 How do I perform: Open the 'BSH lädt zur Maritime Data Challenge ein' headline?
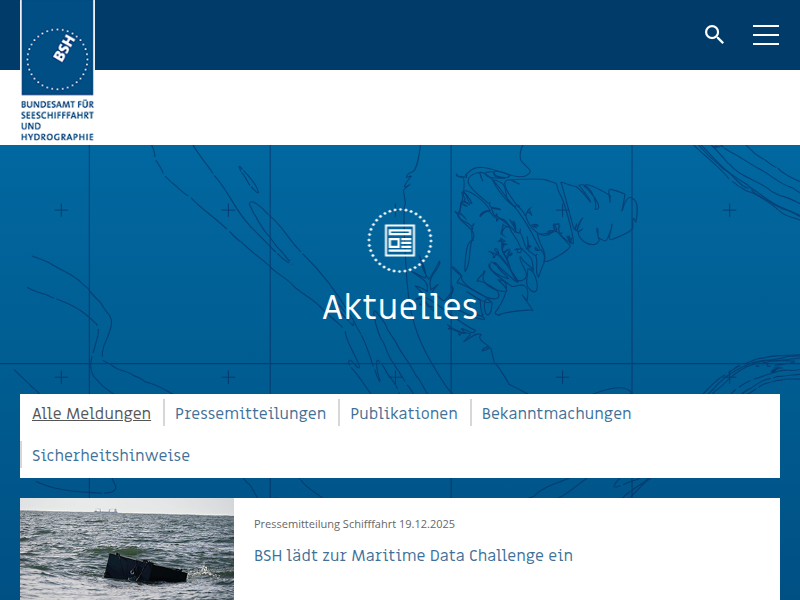pyautogui.click(x=413, y=555)
